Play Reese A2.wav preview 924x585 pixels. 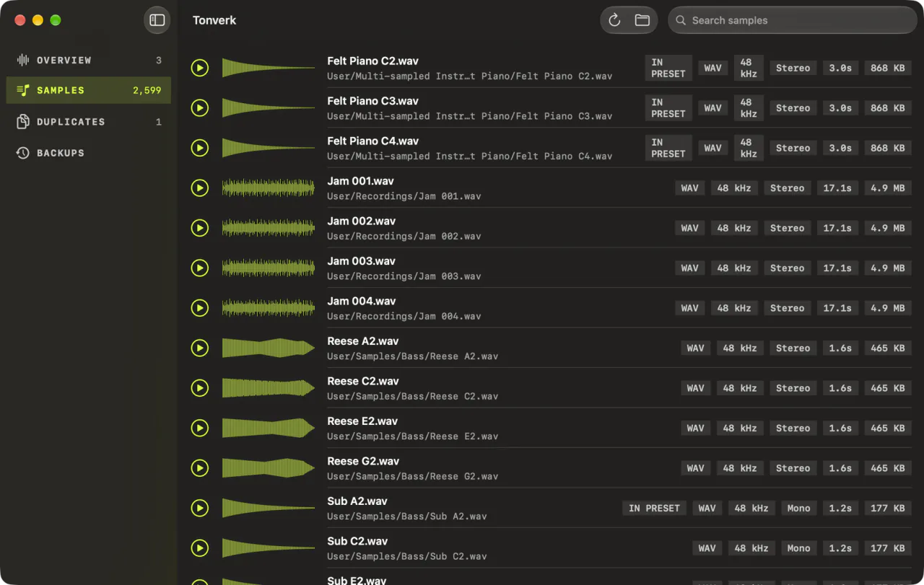(200, 348)
